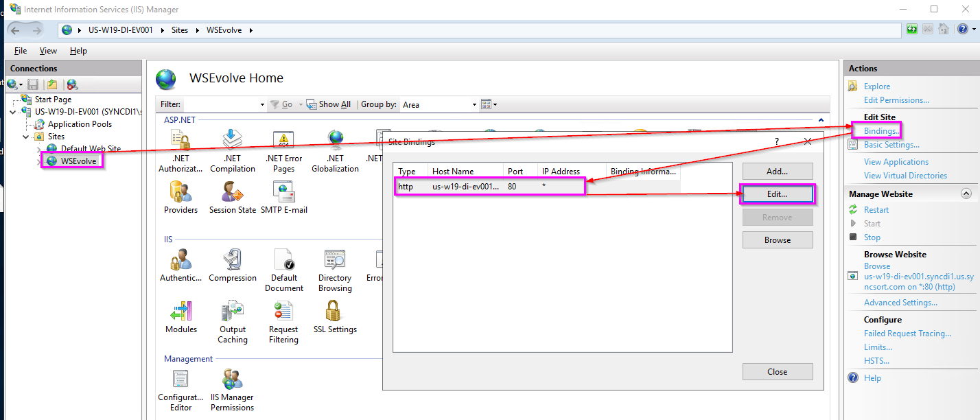The height and width of the screenshot is (420, 980).
Task: Open Advanced Settings... link
Action: 900,303
